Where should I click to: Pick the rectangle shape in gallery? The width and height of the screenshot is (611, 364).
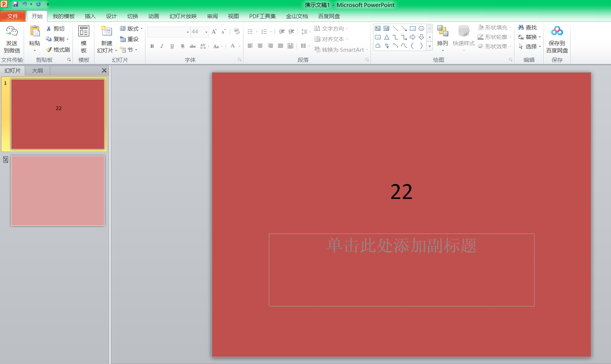pyautogui.click(x=413, y=28)
